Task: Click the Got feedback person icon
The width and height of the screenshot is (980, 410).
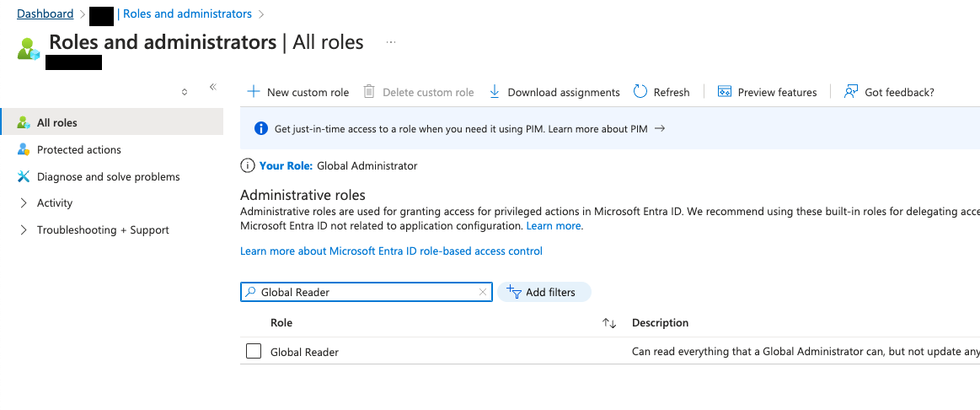Action: (850, 92)
